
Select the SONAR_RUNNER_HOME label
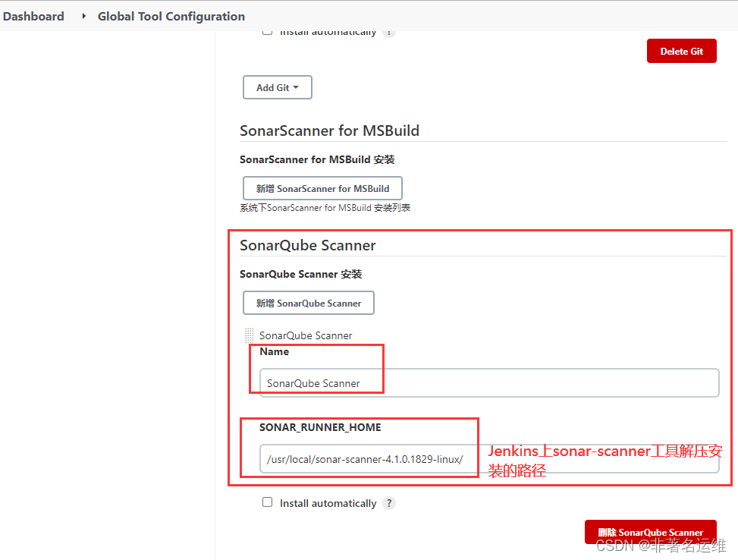click(321, 427)
